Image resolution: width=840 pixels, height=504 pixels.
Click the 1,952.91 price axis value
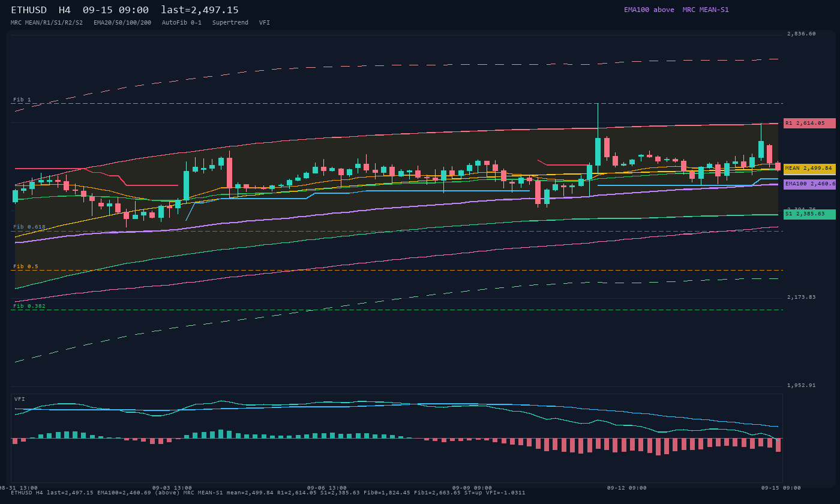point(802,385)
